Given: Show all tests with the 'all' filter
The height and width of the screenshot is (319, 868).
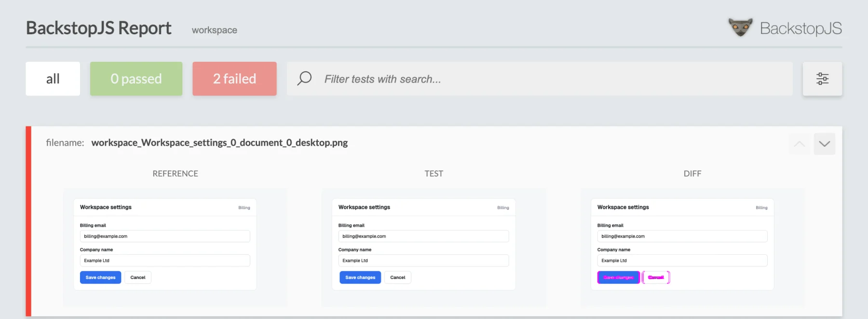Looking at the screenshot, I should coord(53,79).
